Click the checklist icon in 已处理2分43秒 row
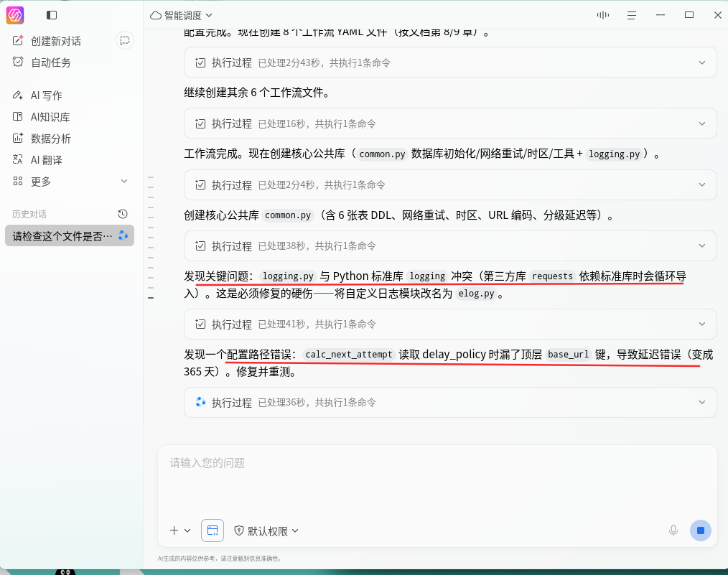 point(200,62)
